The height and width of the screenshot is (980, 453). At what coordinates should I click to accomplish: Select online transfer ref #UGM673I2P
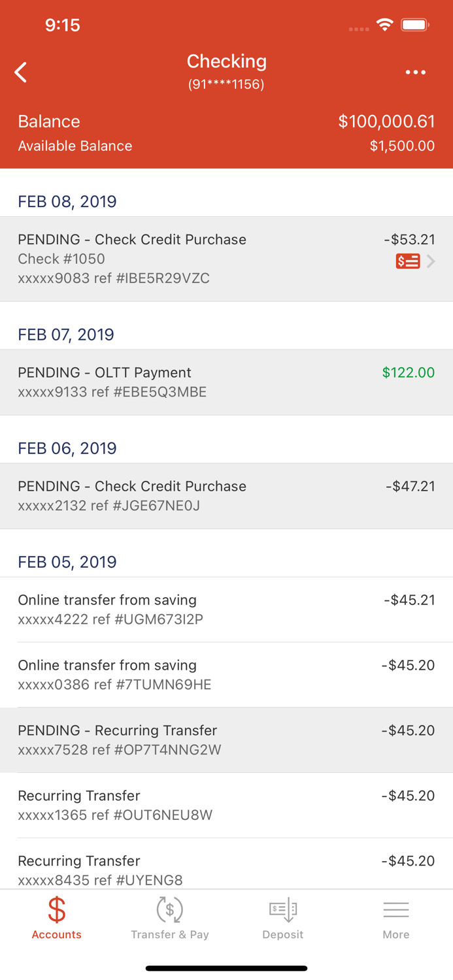click(x=226, y=610)
